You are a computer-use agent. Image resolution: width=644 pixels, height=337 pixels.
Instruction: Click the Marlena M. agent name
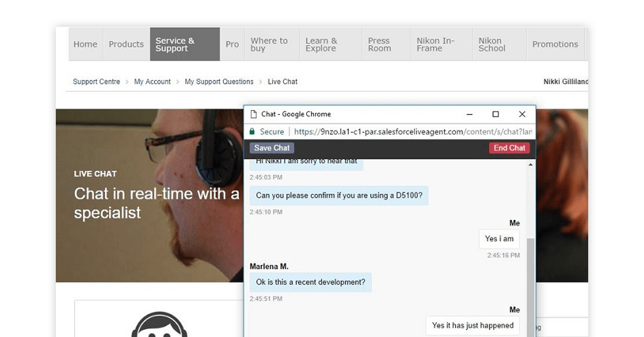tap(269, 267)
